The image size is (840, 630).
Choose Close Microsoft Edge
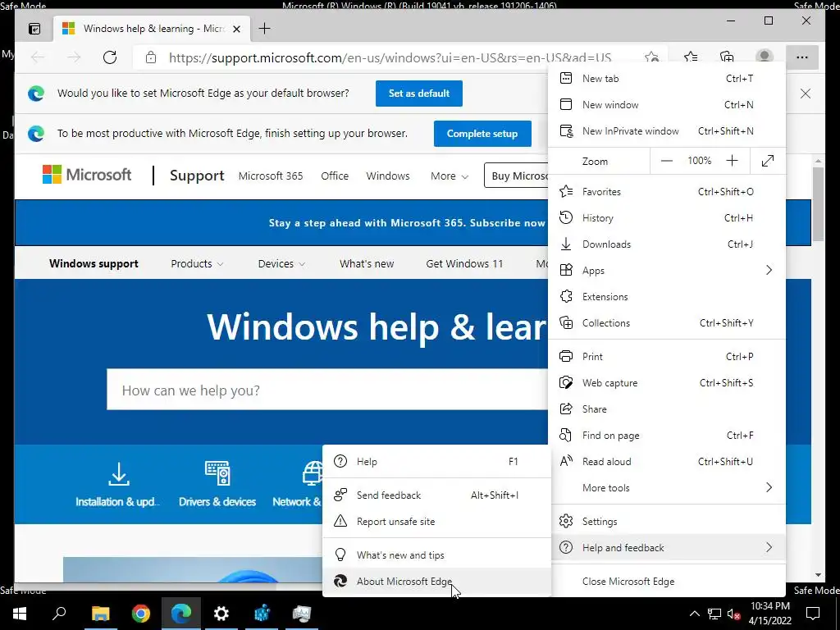[x=667, y=582]
